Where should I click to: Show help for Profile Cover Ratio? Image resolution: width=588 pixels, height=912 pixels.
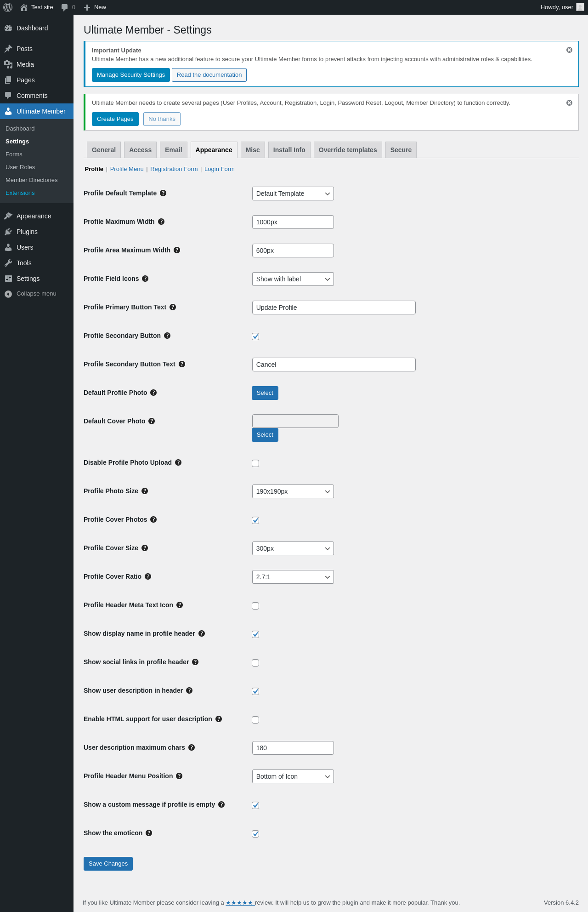click(148, 576)
